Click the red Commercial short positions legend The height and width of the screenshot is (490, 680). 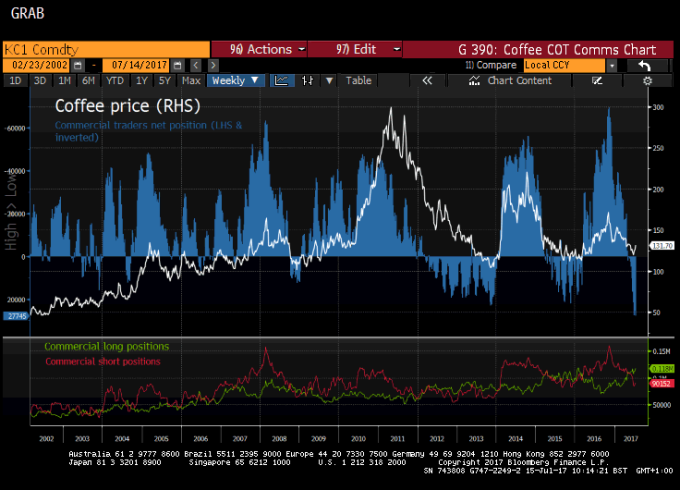[x=90, y=360]
